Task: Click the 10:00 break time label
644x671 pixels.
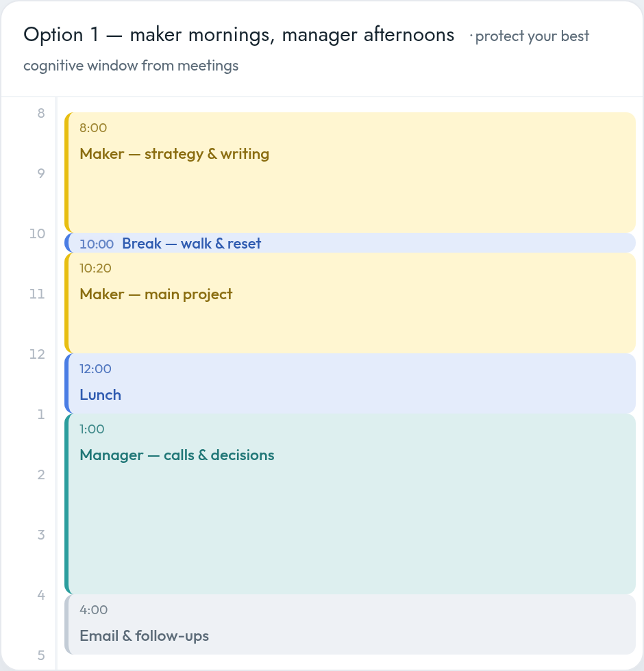Action: [97, 244]
